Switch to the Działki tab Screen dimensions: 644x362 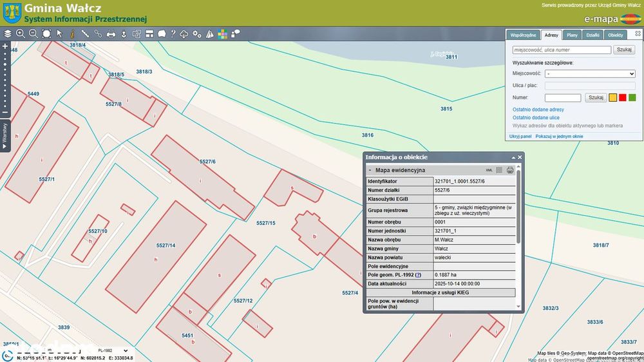[x=593, y=35]
